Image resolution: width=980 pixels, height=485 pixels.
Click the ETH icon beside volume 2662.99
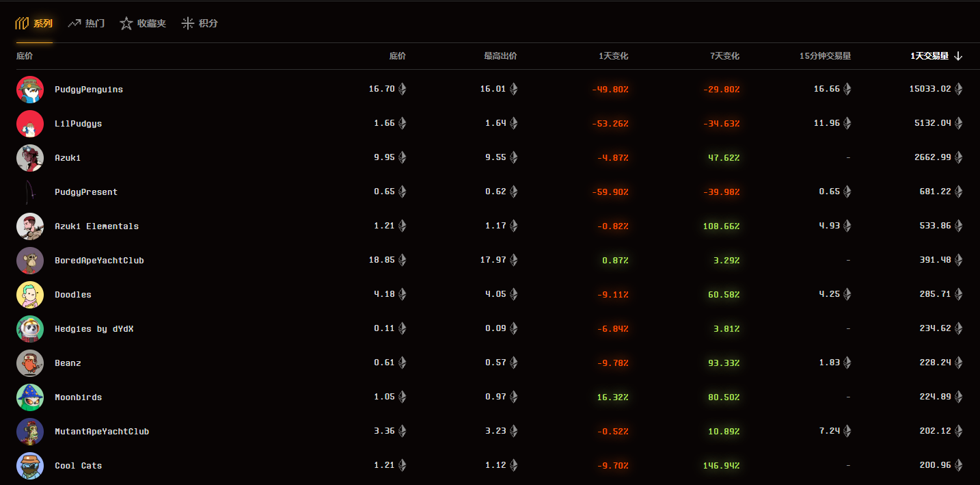click(x=958, y=157)
